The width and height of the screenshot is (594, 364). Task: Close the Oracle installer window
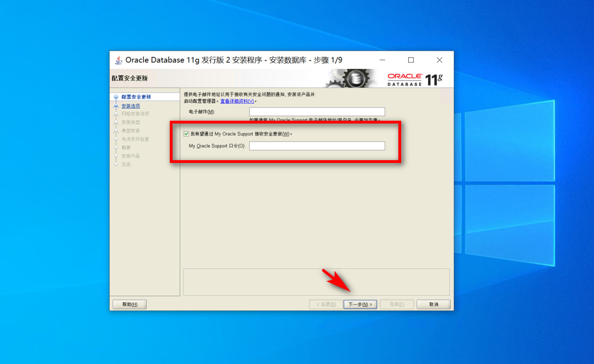click(x=439, y=60)
